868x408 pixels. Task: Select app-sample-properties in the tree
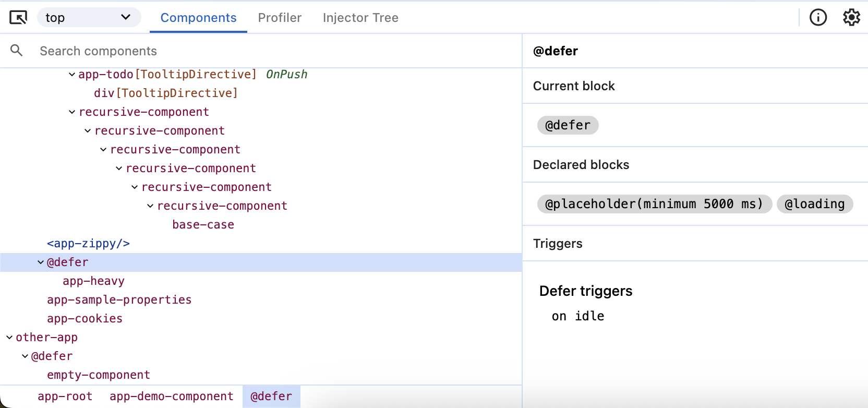(x=119, y=300)
